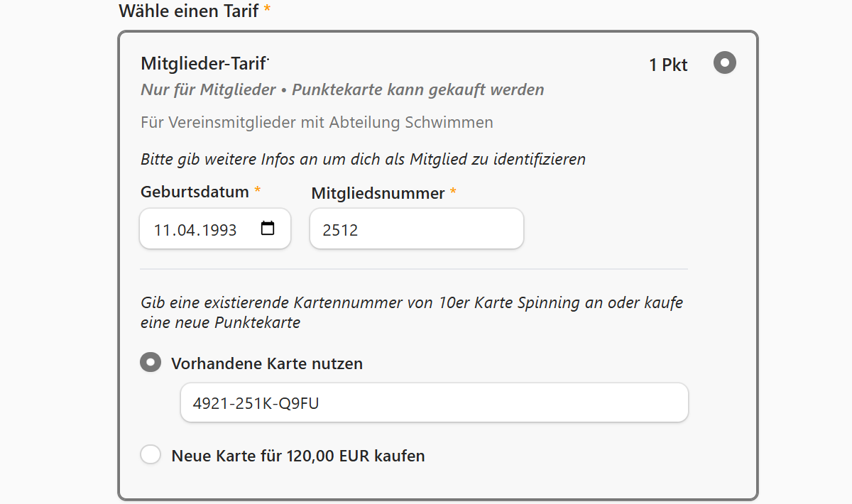Click the Mitgliedsnummer field showing 2512
The width and height of the screenshot is (852, 504).
coord(416,228)
